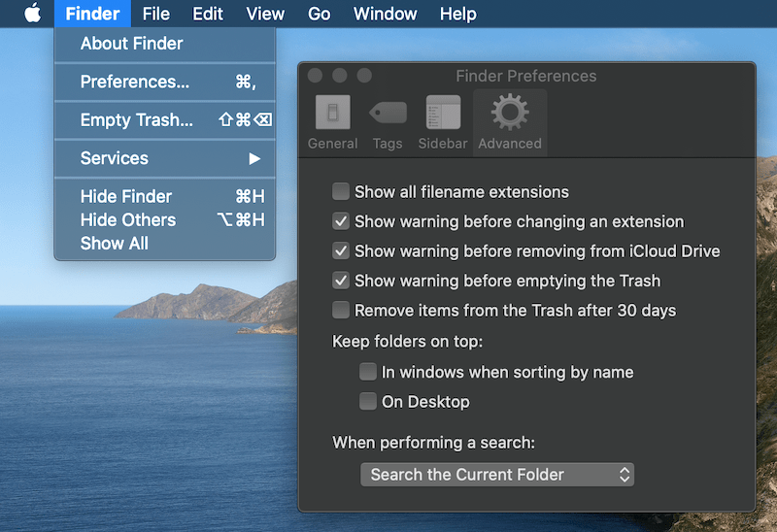Viewport: 777px width, 532px height.
Task: Click the Advanced gear icon
Action: pos(510,112)
